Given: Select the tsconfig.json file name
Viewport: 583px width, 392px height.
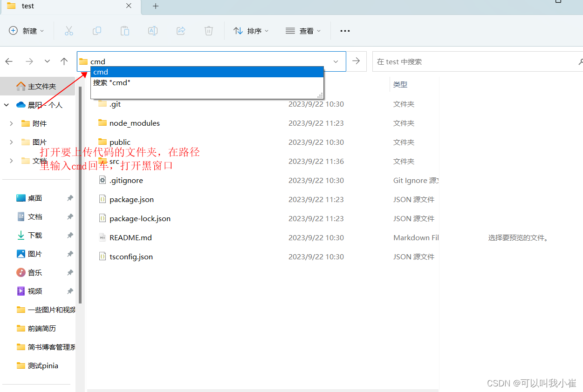Looking at the screenshot, I should (x=131, y=257).
